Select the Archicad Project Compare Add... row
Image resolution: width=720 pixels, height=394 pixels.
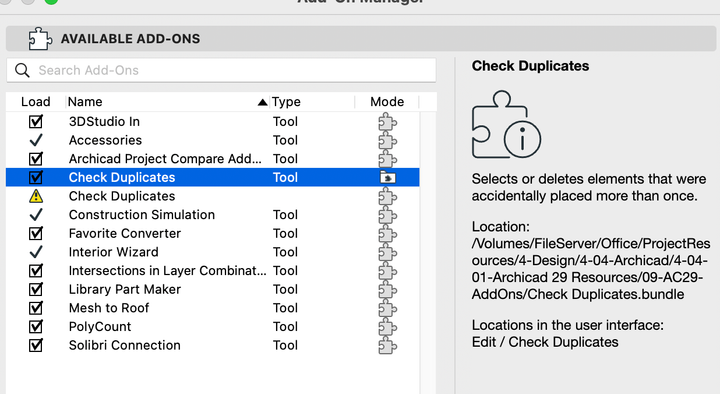(x=213, y=159)
